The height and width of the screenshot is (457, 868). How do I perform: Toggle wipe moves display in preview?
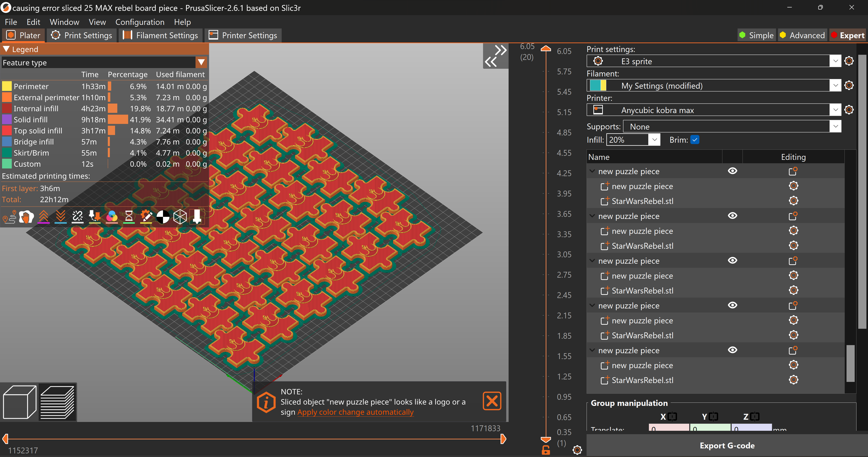pyautogui.click(x=26, y=217)
